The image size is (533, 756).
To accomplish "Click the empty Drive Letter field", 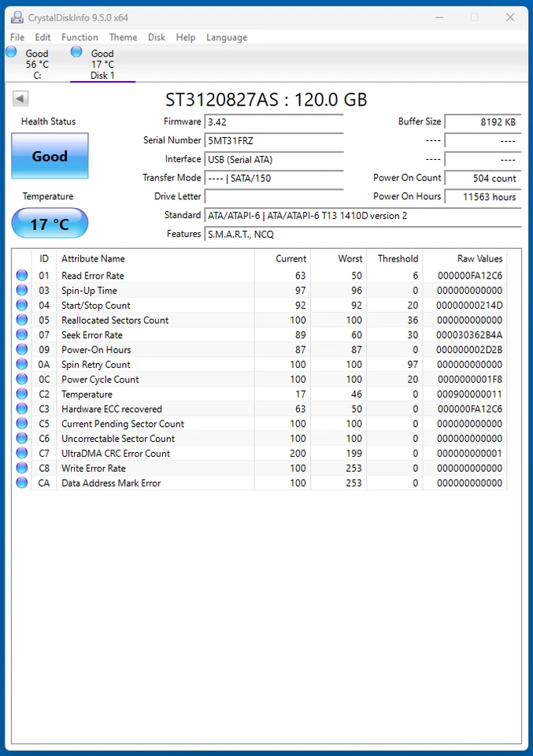I will pos(274,197).
